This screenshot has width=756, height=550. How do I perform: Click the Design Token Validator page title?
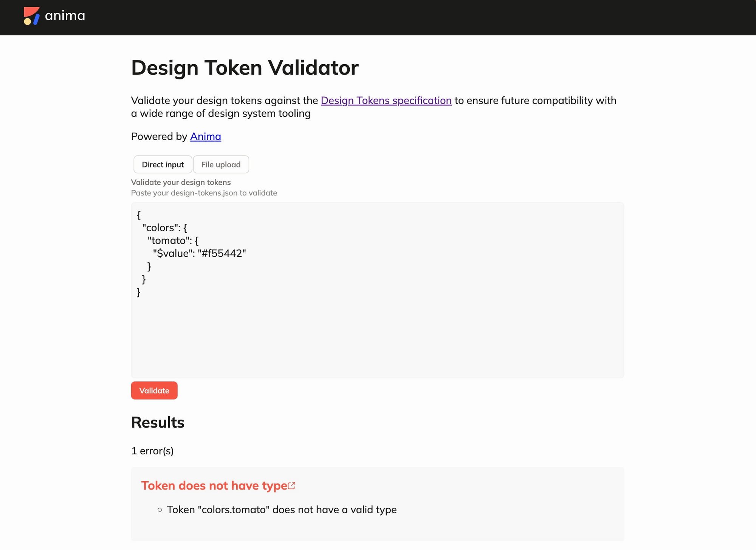coord(245,67)
